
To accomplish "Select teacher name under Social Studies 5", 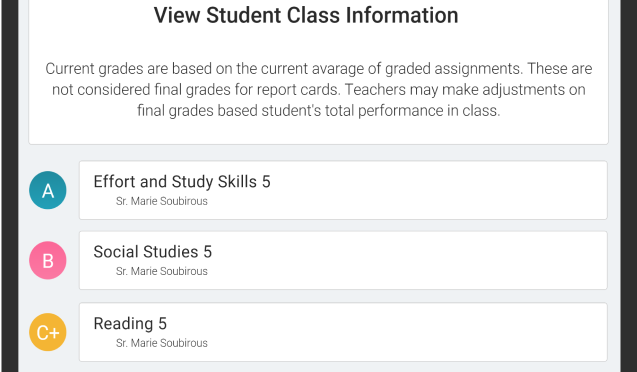I will click(x=162, y=271).
